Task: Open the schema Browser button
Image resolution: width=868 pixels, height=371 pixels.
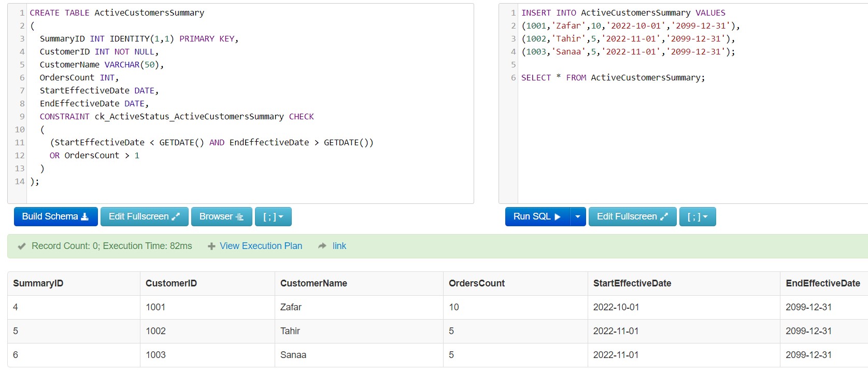Action: click(221, 216)
